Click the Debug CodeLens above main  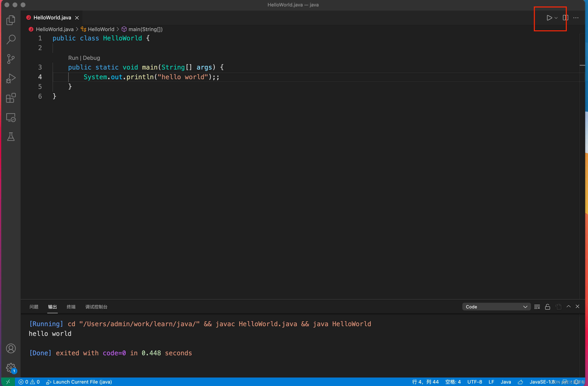pyautogui.click(x=91, y=58)
